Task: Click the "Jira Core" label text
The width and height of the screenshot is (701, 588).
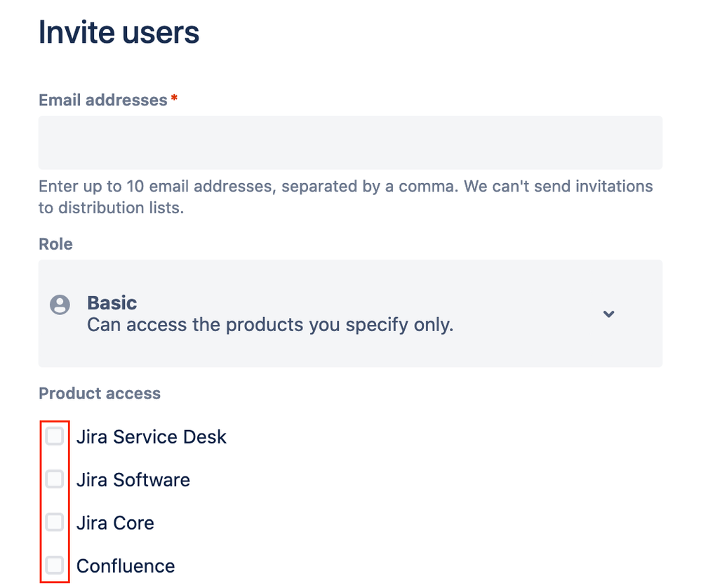Action: (x=115, y=523)
